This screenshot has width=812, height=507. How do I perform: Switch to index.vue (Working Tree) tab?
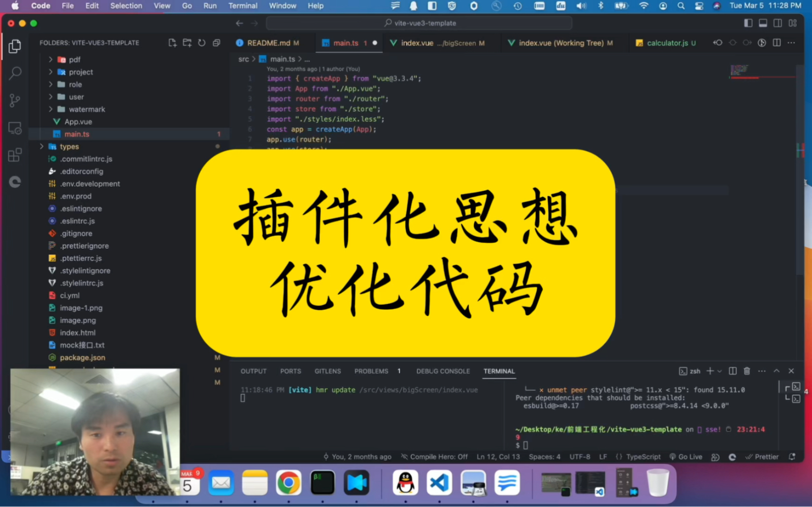point(560,43)
